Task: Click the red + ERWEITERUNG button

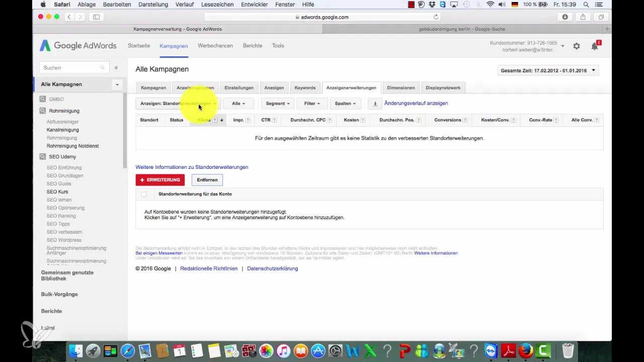Action: point(160,180)
